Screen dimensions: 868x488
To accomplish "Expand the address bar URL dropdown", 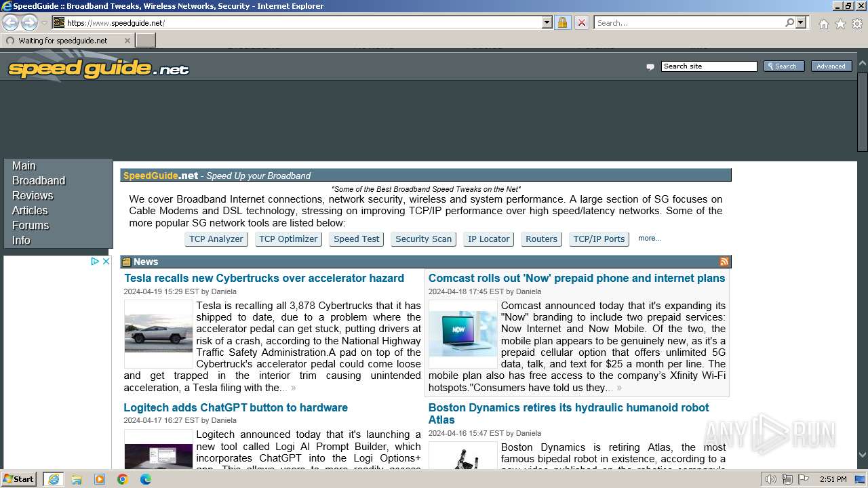I will click(x=547, y=22).
